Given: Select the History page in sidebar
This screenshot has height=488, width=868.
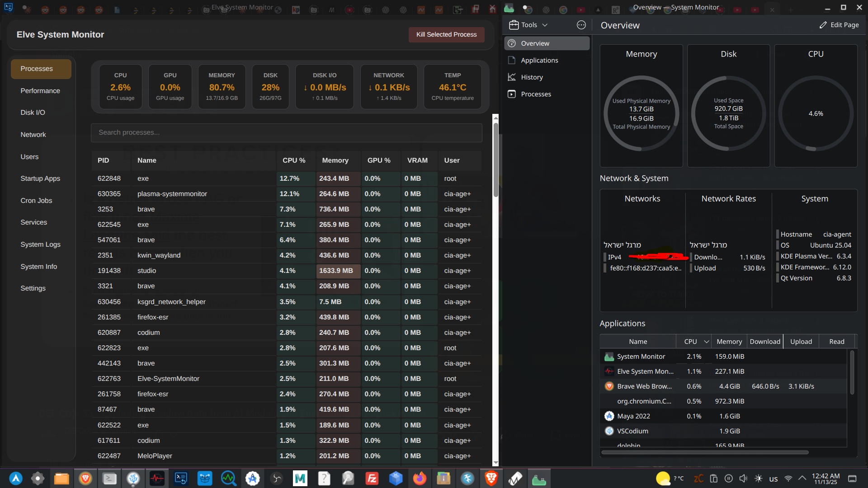Looking at the screenshot, I should [x=532, y=77].
